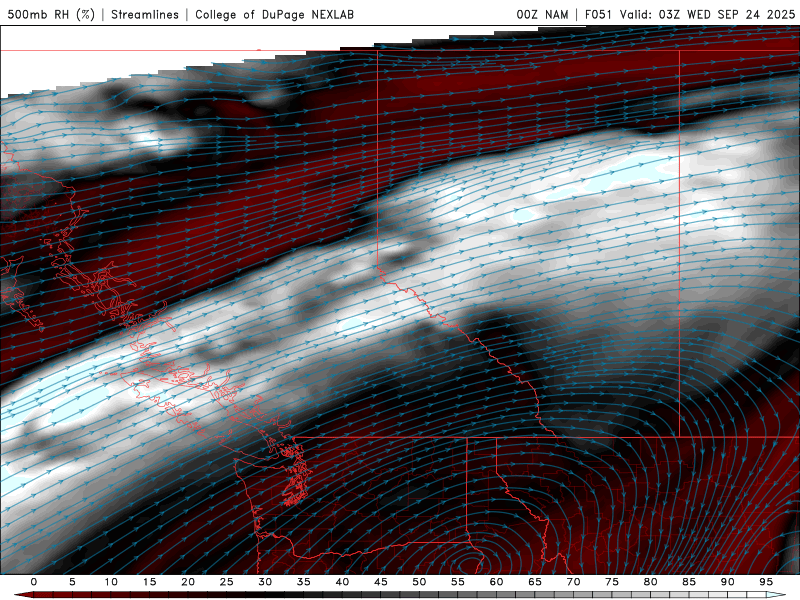This screenshot has height=600, width=800.
Task: Click the '80' colorbar scale label
Action: [x=651, y=582]
